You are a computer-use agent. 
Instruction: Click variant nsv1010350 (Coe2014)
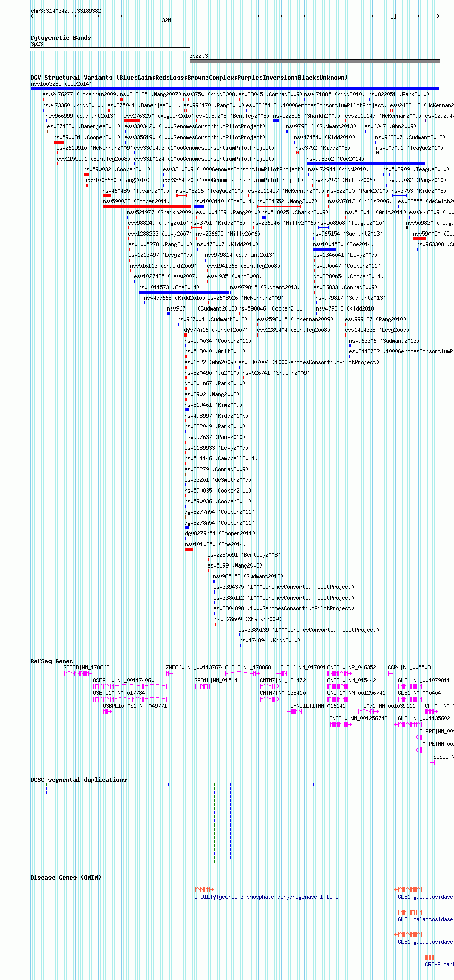tap(214, 544)
